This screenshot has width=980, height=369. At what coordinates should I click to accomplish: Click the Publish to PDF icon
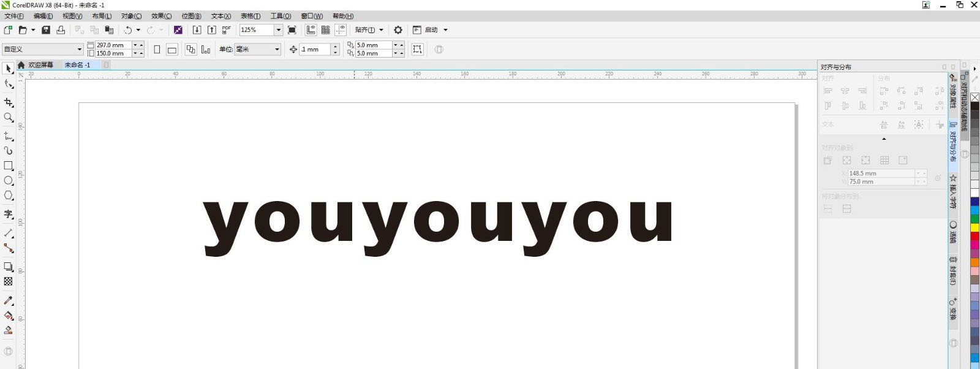point(226,30)
